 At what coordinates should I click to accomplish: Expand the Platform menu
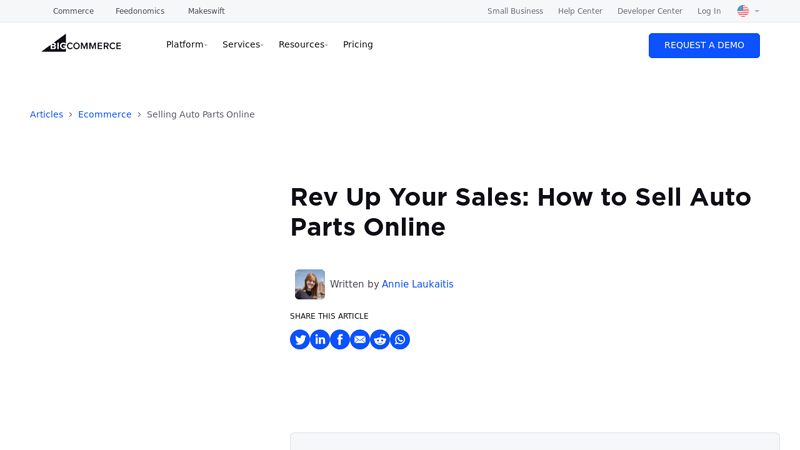click(x=186, y=44)
